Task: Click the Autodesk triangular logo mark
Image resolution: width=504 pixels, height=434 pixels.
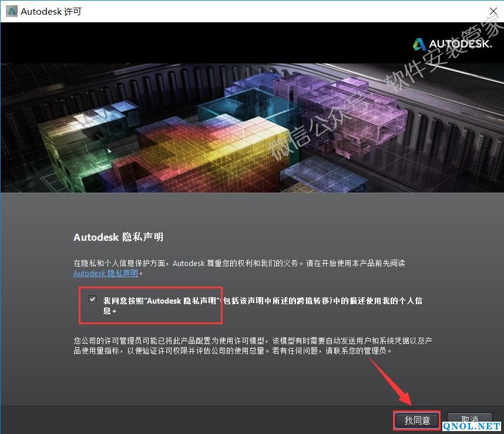Action: click(x=419, y=44)
